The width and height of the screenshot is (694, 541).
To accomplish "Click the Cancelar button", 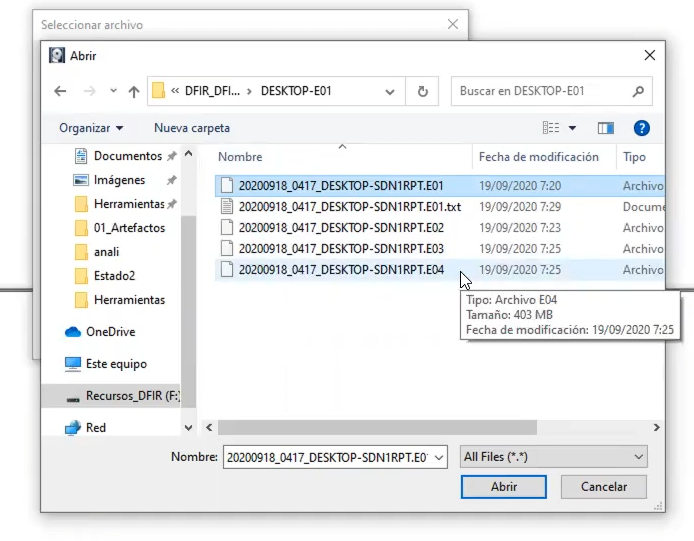I will (604, 487).
